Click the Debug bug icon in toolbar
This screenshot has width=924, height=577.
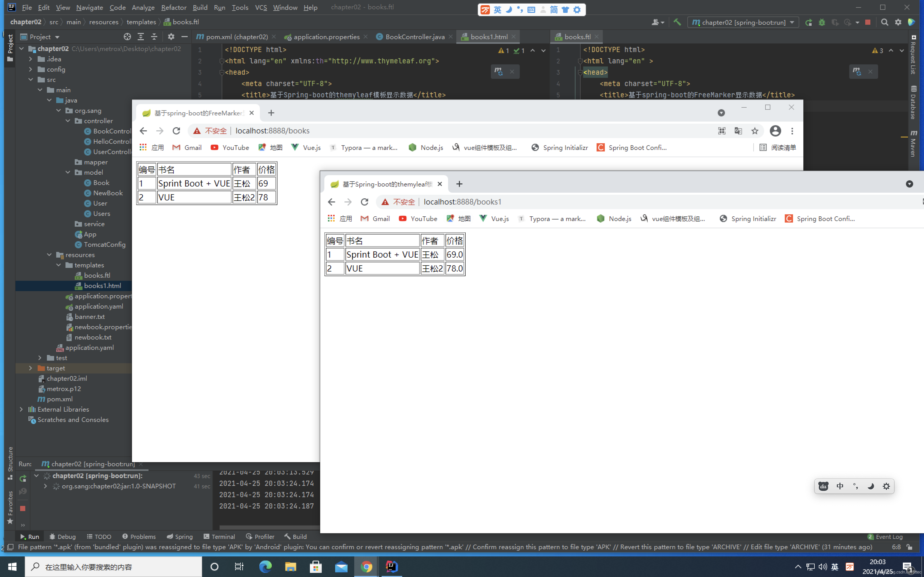pos(822,22)
